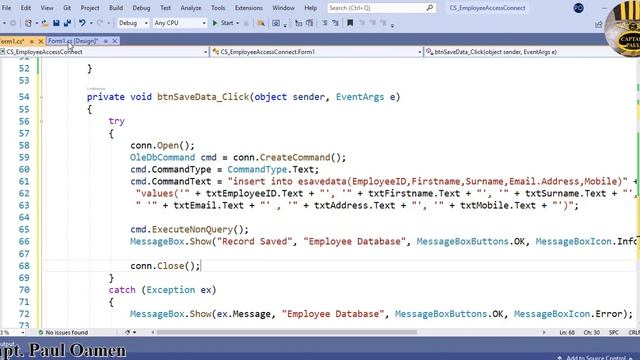
Task: Click the Save All toolbar icon
Action: pos(67,23)
